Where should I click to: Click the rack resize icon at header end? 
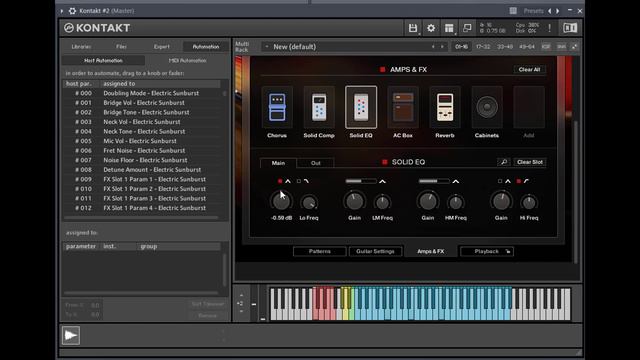[574, 47]
